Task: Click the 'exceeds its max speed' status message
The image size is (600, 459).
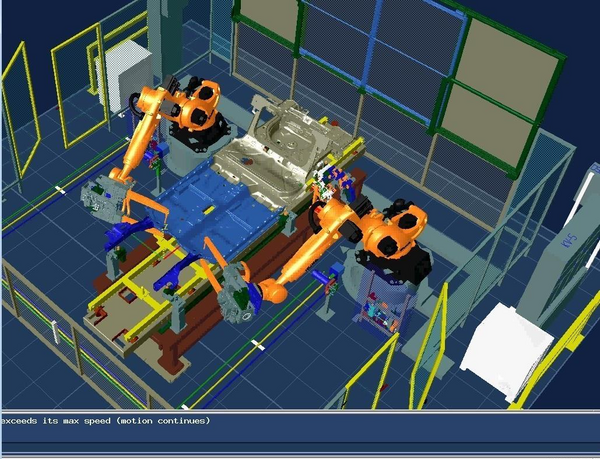Action: pyautogui.click(x=106, y=421)
